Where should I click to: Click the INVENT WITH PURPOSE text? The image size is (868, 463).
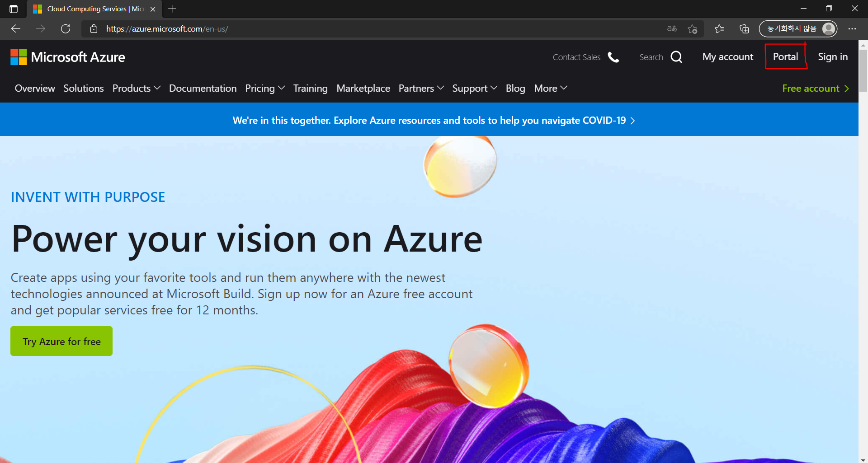88,197
